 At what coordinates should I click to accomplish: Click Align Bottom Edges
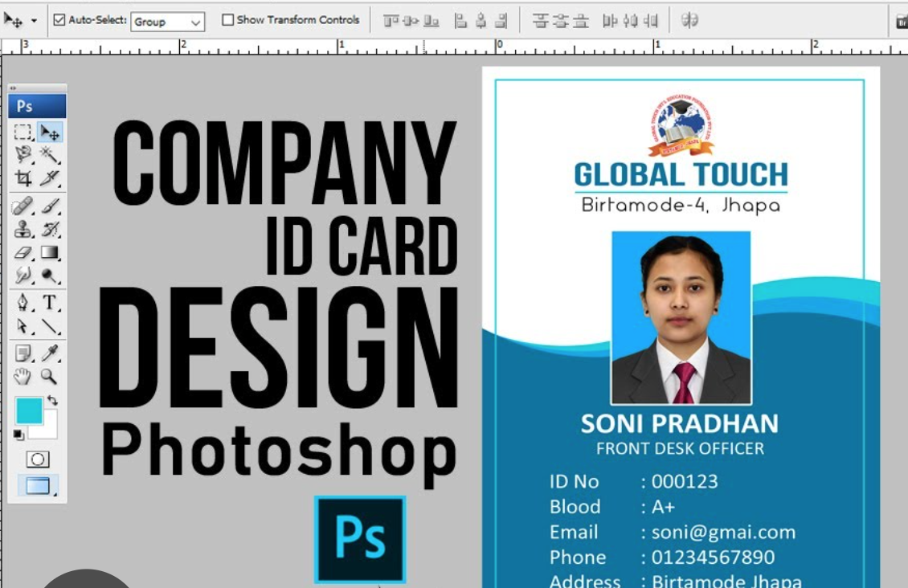pos(431,22)
